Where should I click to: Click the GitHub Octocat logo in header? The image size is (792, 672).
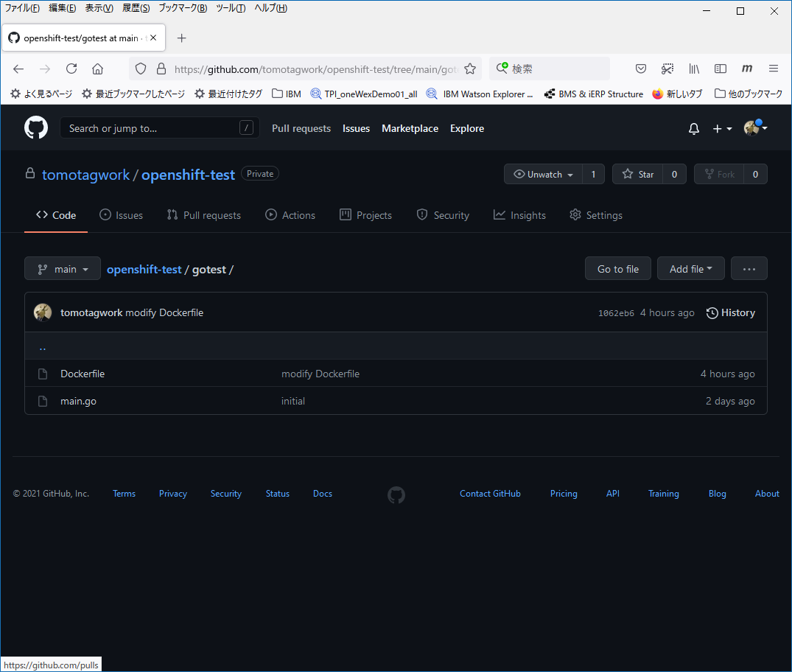coord(36,127)
